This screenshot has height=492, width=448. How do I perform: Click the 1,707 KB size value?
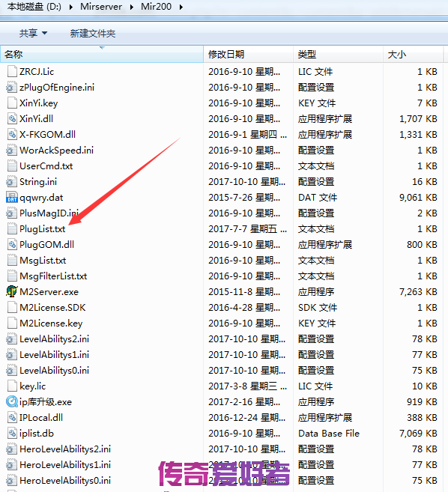[x=418, y=118]
